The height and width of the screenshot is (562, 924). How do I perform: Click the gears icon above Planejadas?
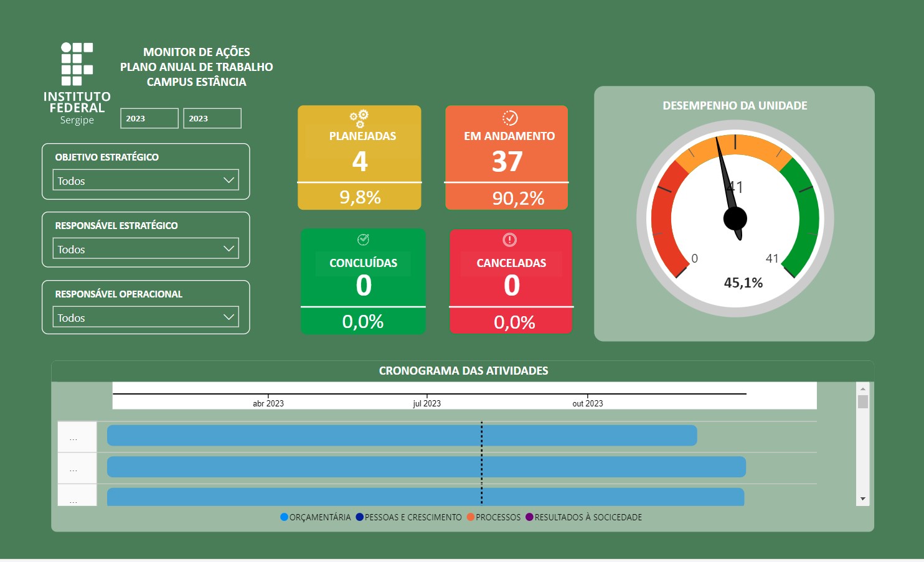tap(359, 118)
